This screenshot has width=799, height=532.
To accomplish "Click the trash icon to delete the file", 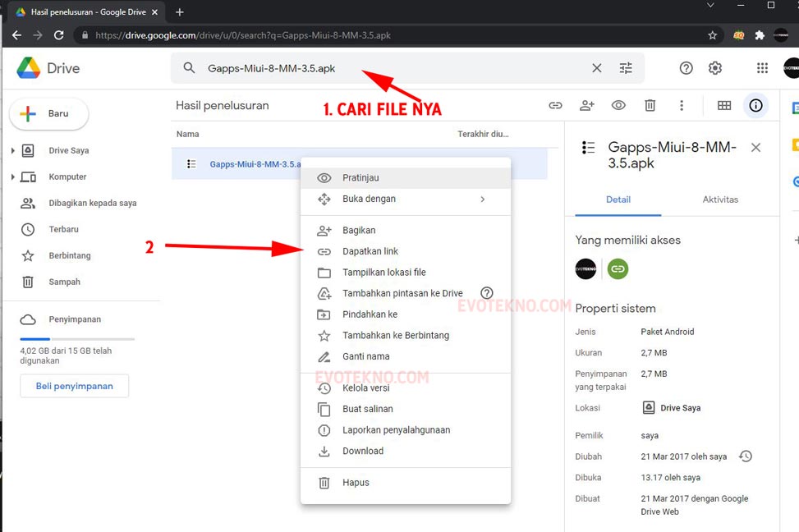I will (x=650, y=105).
